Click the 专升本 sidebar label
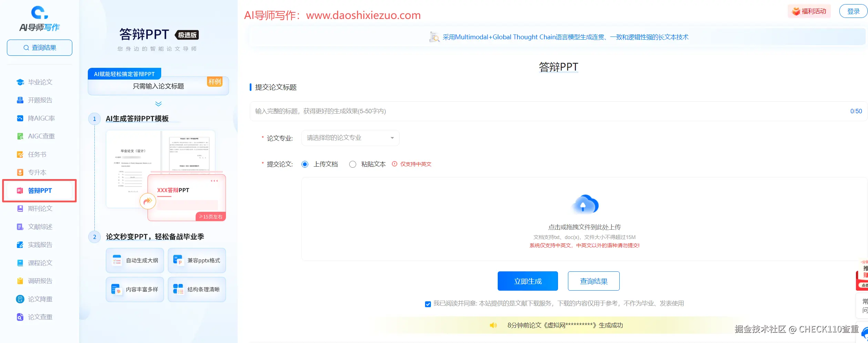868x343 pixels. (x=37, y=173)
